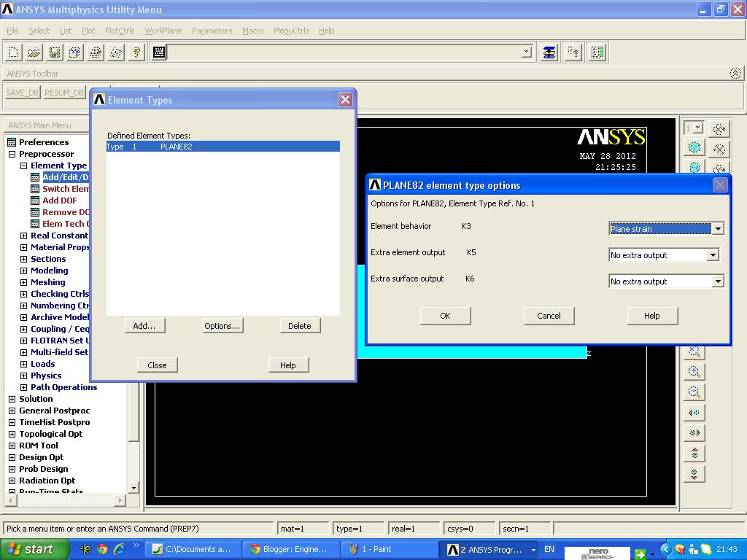Open the ANSYS Help icon on the toolbar
747x560 pixels.
pos(135,52)
